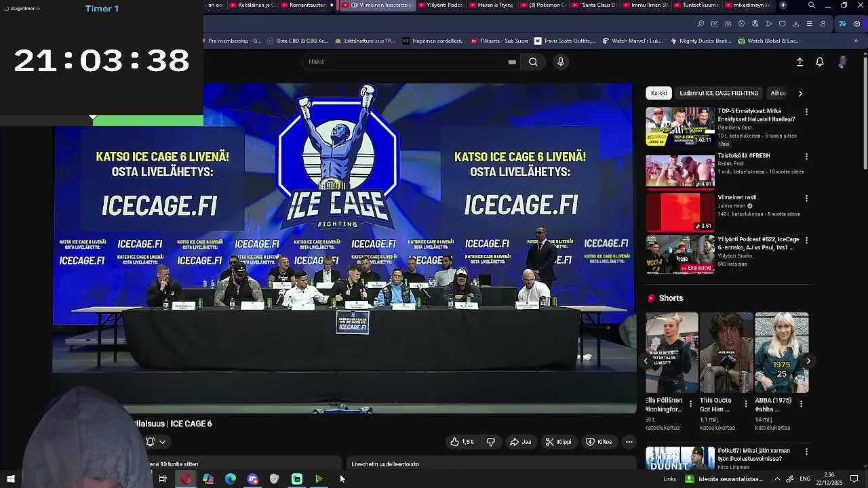Open Ylilyönti Podcast #522 thumbnail

tap(679, 255)
